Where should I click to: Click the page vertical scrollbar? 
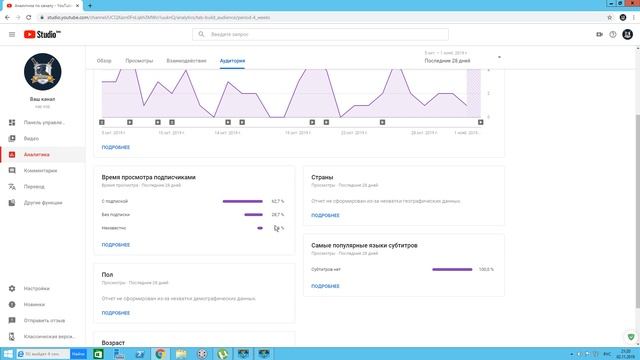pyautogui.click(x=637, y=210)
